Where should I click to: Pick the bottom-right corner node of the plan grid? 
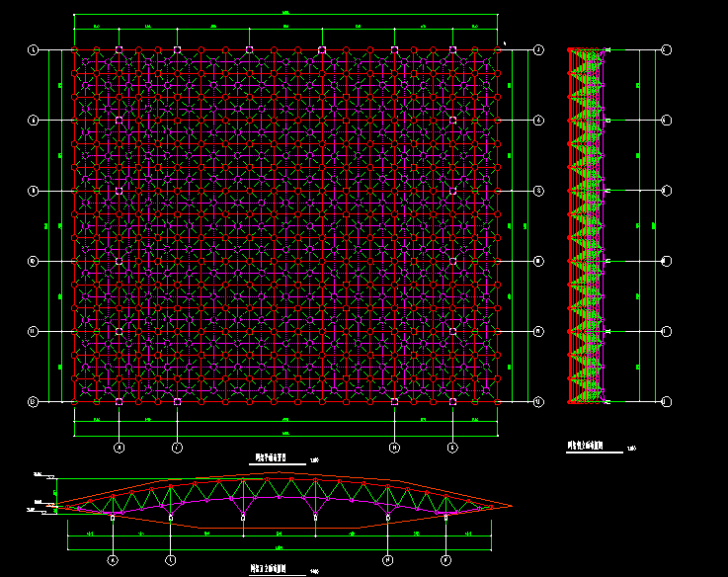click(x=497, y=402)
